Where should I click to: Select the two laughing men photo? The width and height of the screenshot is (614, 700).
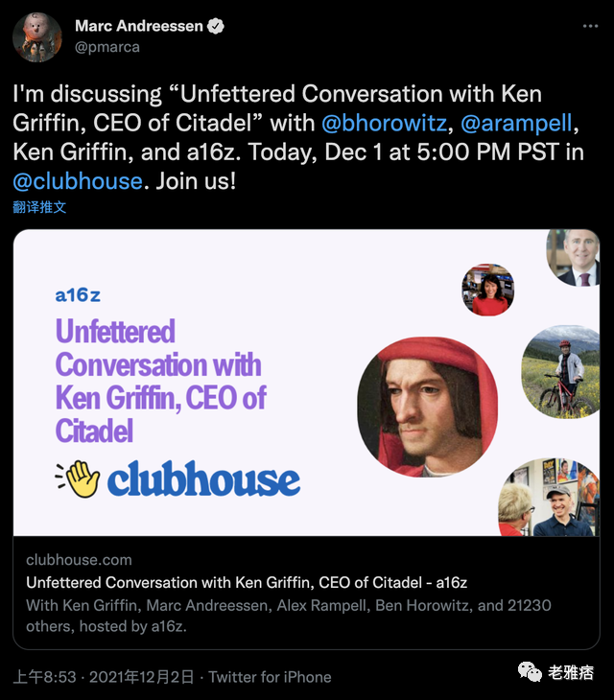click(x=555, y=499)
